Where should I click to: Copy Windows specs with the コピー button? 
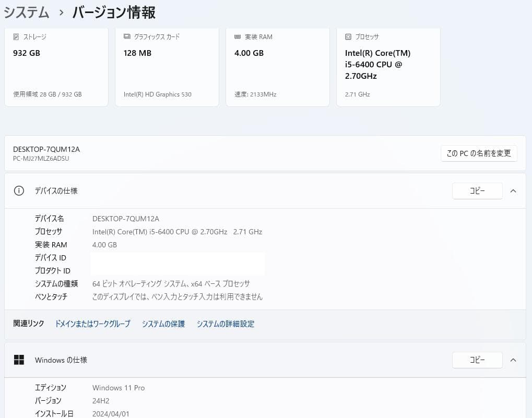click(x=477, y=360)
